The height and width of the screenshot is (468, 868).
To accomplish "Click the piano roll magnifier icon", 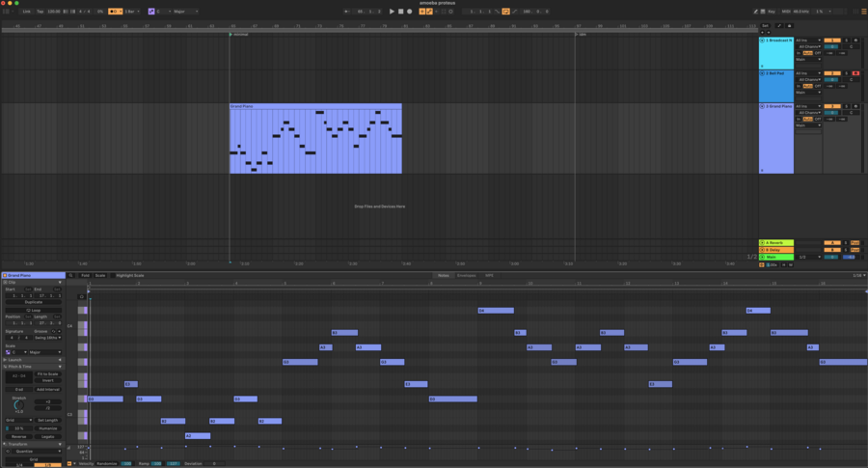I will 70,275.
